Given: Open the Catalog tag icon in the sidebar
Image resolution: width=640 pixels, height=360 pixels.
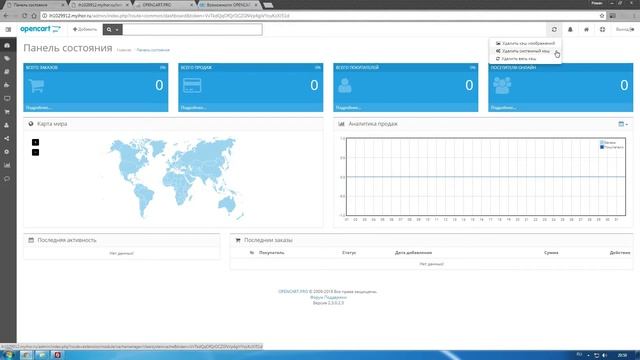Looking at the screenshot, I should click(7, 59).
